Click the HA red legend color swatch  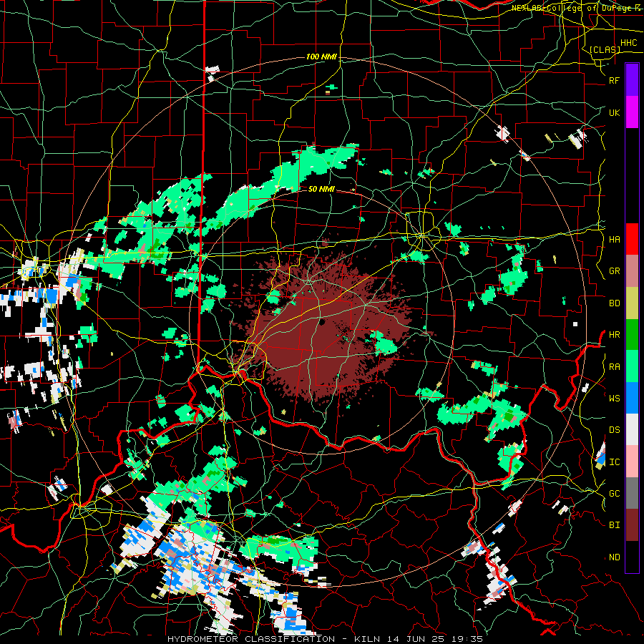632,239
